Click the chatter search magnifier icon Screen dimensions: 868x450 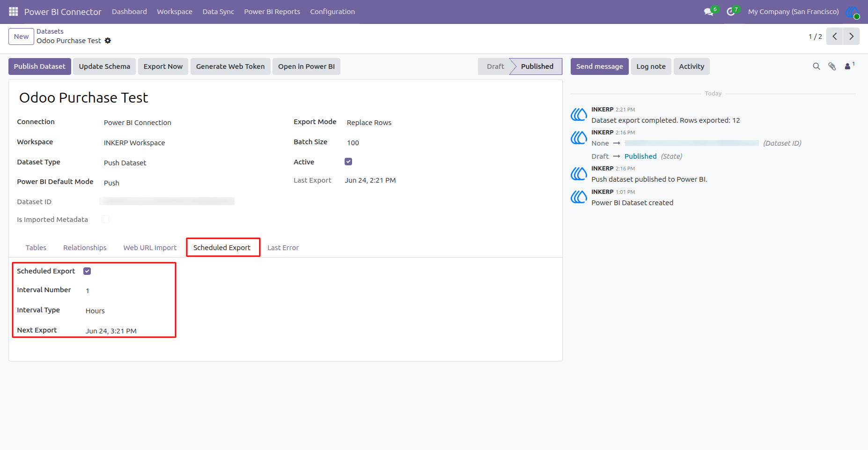point(817,66)
